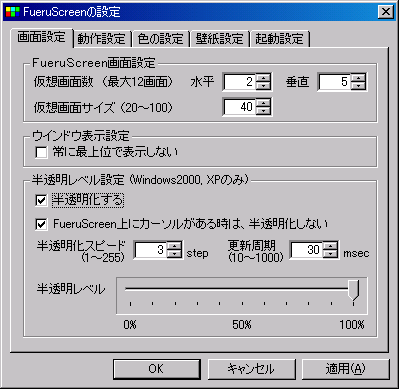
Task: Open the 色の設定 tab
Action: (x=160, y=39)
